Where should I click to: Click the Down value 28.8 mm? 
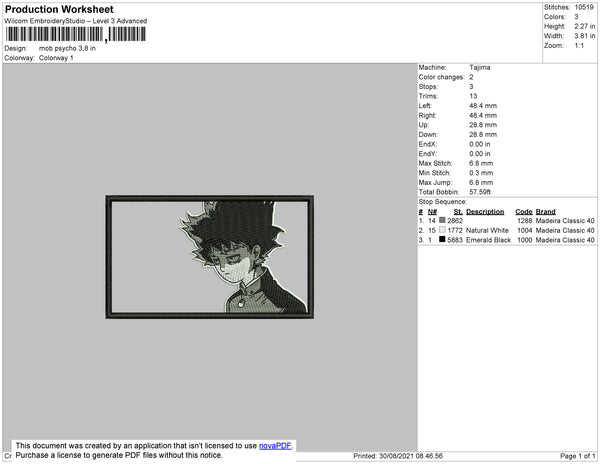(483, 134)
